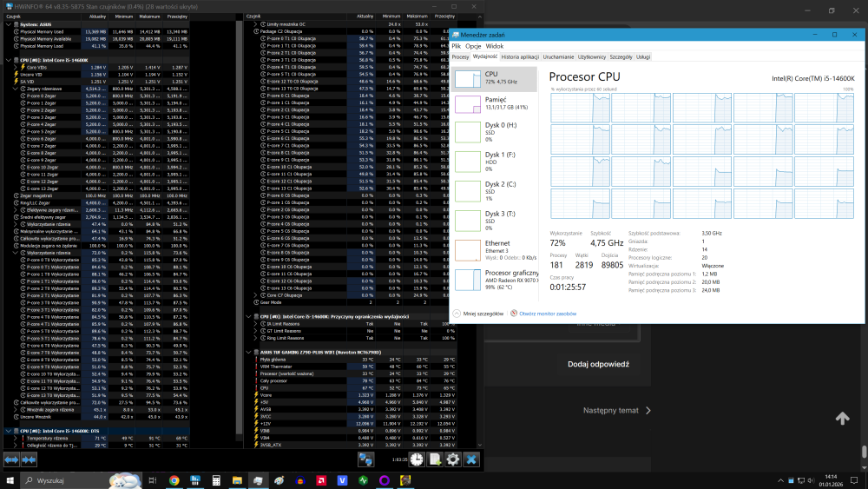Image resolution: width=868 pixels, height=489 pixels.
Task: Open HWiNFO sensor settings gear icon
Action: [452, 459]
